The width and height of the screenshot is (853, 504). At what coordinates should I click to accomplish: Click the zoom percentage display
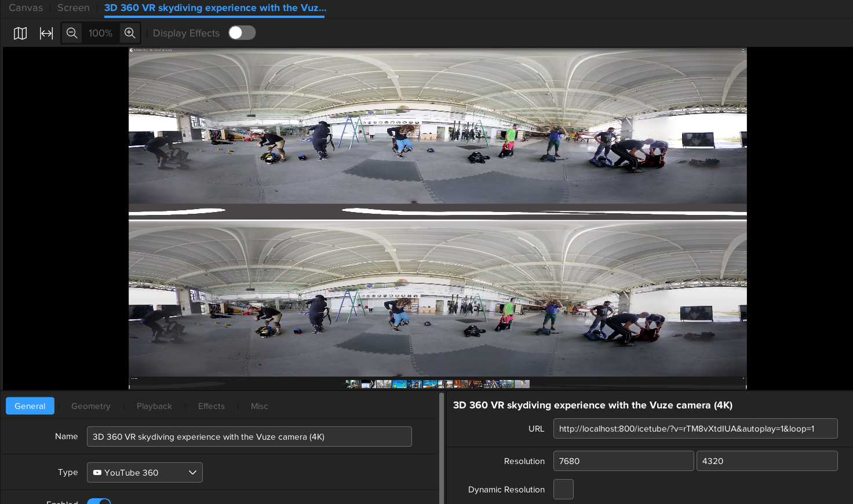pyautogui.click(x=100, y=33)
